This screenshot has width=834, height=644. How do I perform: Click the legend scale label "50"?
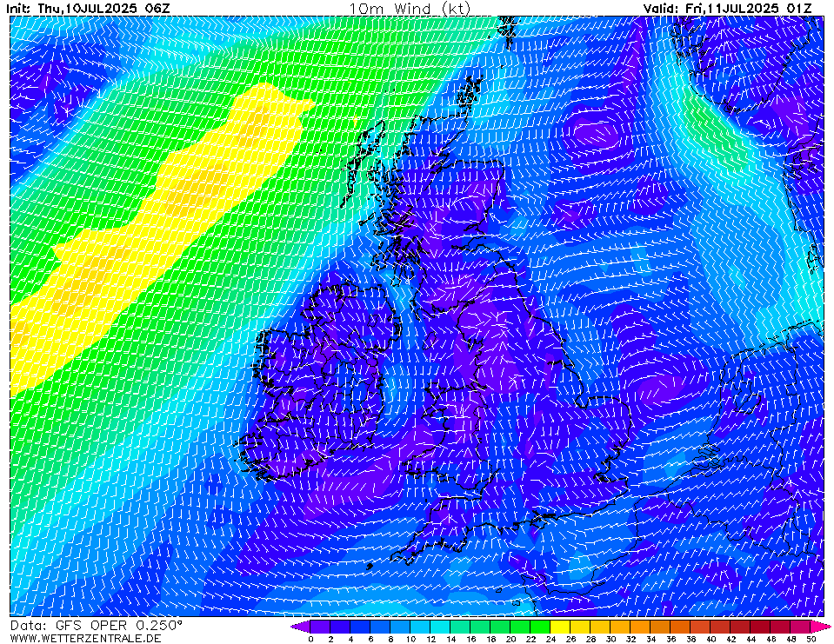tap(811, 639)
